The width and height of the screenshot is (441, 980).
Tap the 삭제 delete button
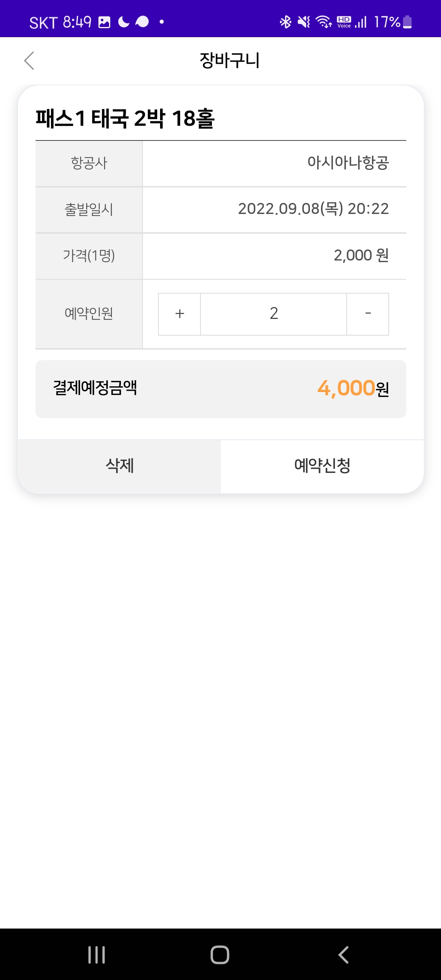tap(120, 466)
